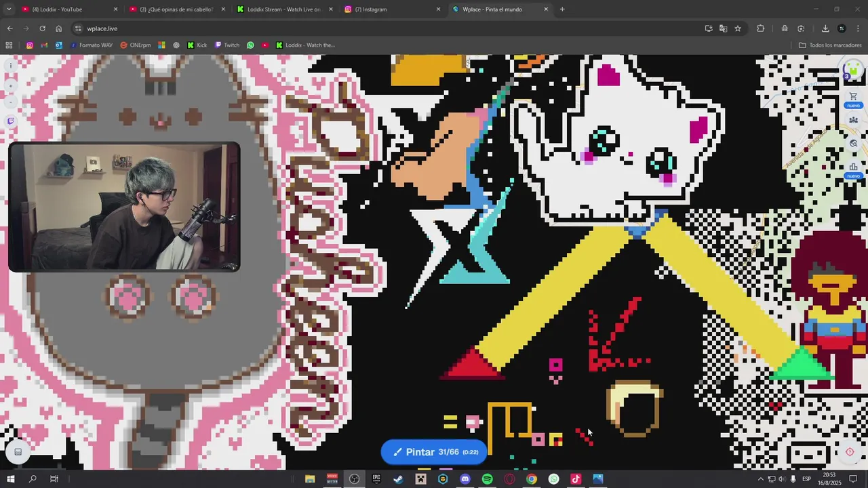This screenshot has width=868, height=488.
Task: Switch to Loddix Stream Kick tab
Action: [x=283, y=9]
